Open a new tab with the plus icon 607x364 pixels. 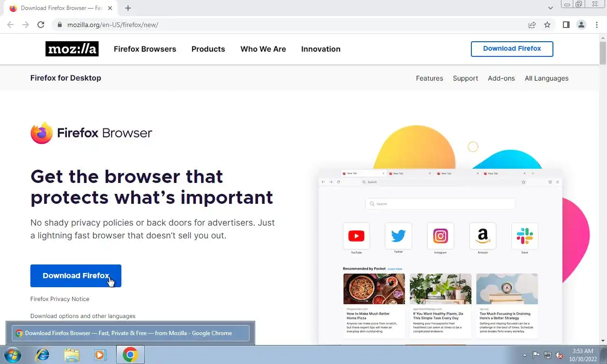click(128, 8)
